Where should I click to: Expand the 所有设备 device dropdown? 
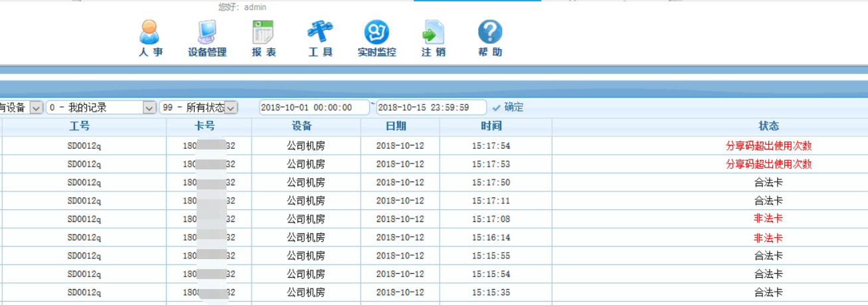[x=36, y=108]
